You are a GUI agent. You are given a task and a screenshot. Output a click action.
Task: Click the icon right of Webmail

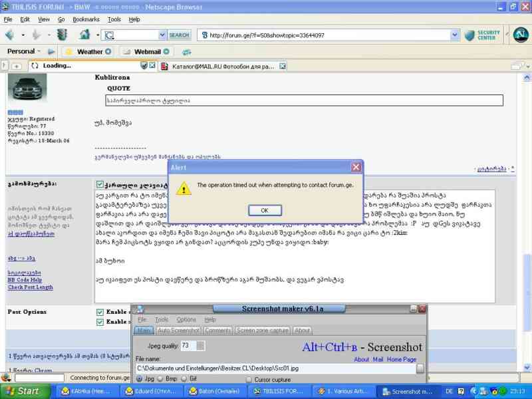[187, 52]
